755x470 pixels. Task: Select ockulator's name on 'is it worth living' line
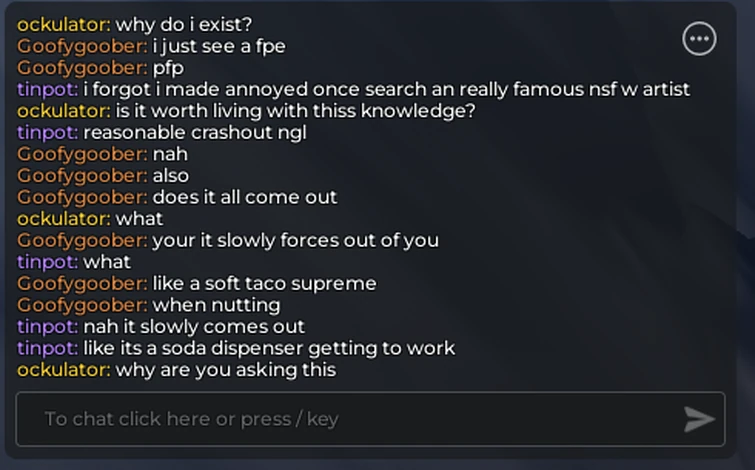(64, 111)
